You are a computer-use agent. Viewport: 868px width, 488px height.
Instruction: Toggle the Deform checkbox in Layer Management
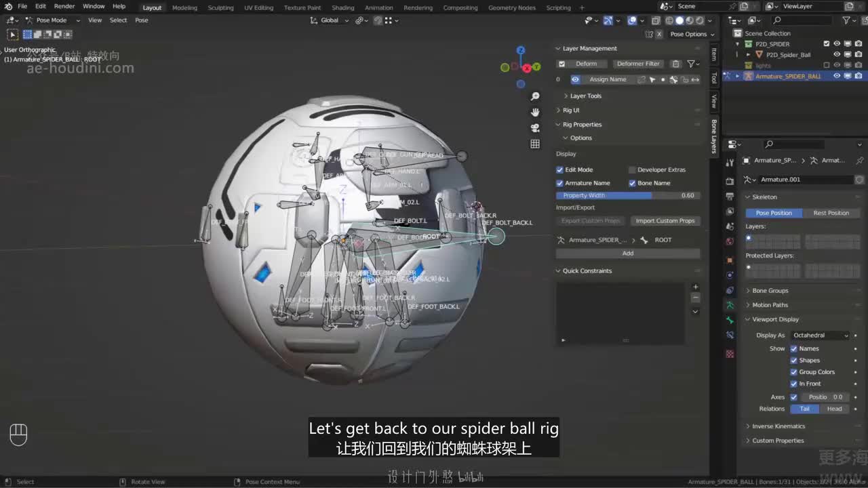tap(561, 64)
